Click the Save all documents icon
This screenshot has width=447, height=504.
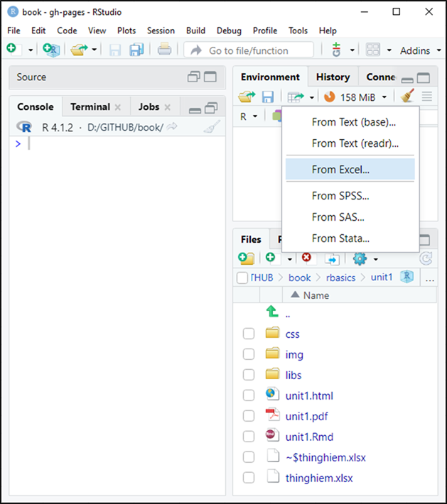(x=136, y=50)
